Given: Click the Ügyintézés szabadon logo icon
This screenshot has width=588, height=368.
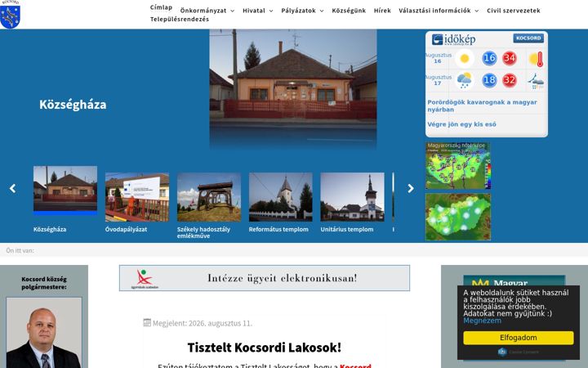Looking at the screenshot, I should click(145, 280).
